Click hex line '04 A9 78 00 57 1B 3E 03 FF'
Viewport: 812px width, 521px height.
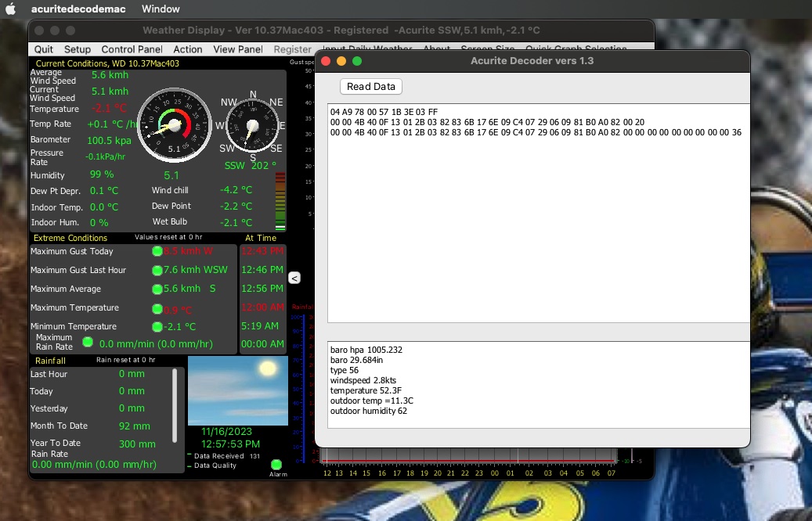[384, 112]
